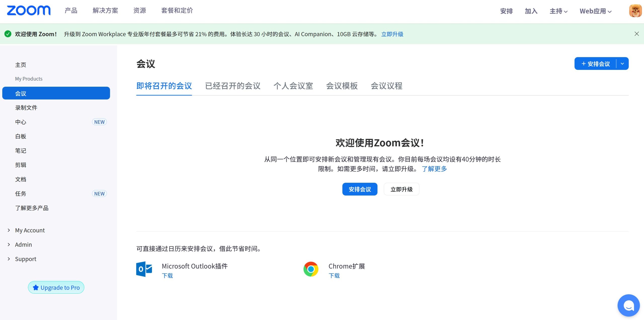Expand Admin section
644x320 pixels.
pyautogui.click(x=23, y=245)
